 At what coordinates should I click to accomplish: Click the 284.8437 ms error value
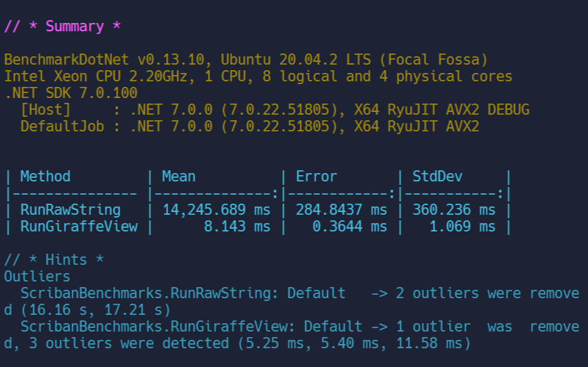[341, 209]
